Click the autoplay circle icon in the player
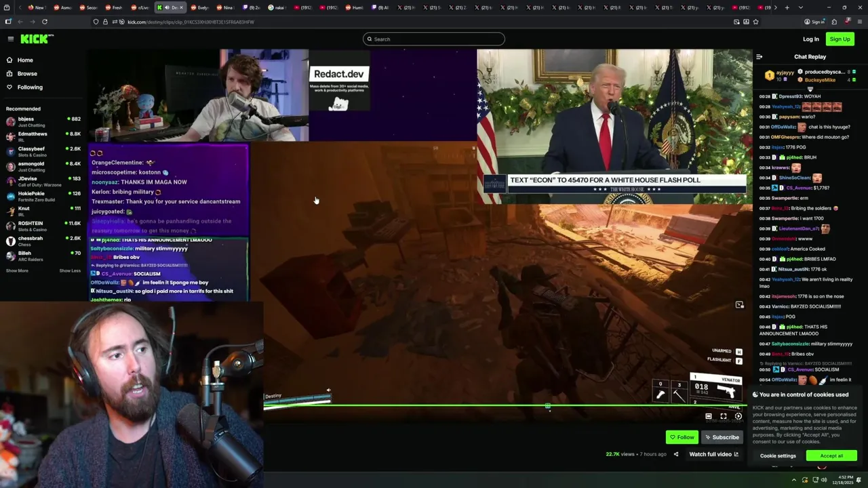 738,416
